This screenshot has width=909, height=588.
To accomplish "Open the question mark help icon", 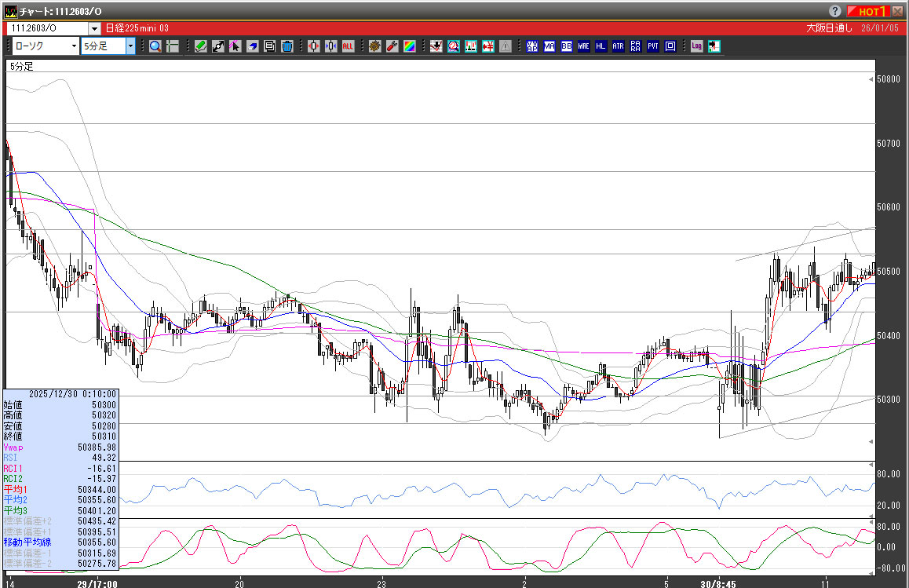I will 834,11.
